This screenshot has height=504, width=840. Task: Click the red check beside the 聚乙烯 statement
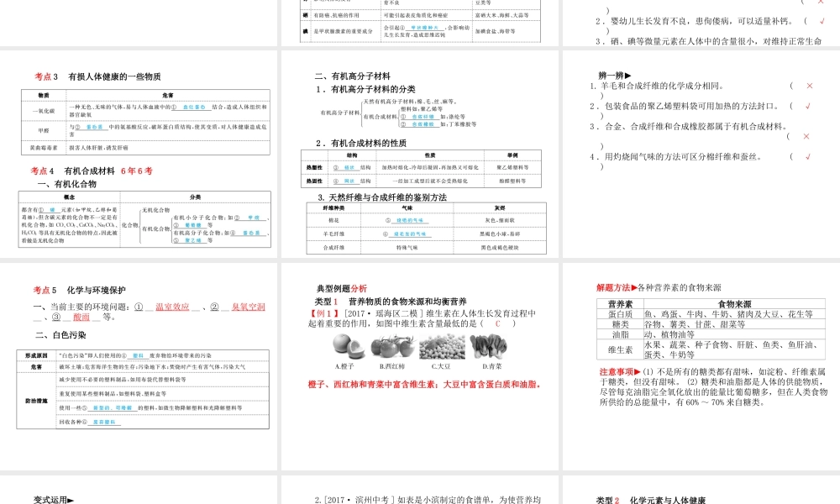click(808, 106)
